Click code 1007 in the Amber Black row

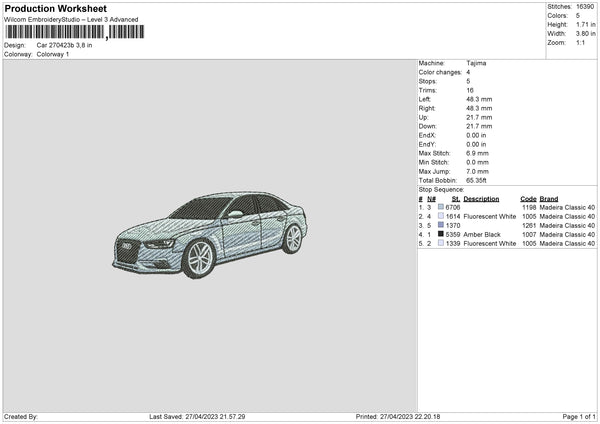pyautogui.click(x=529, y=235)
